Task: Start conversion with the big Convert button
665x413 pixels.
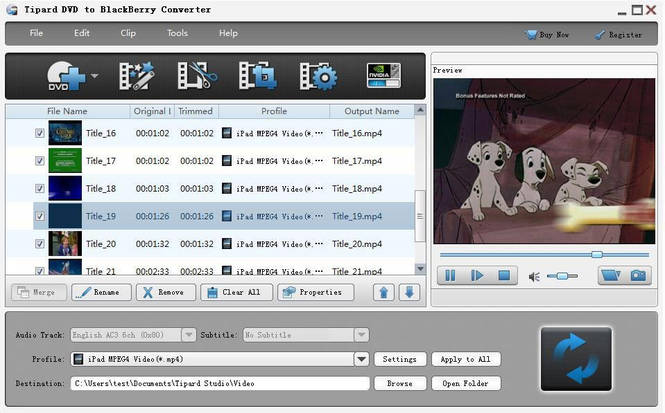Action: point(576,359)
